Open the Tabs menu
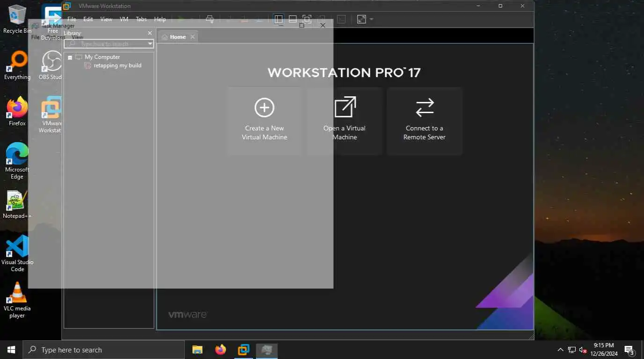 coord(141,19)
